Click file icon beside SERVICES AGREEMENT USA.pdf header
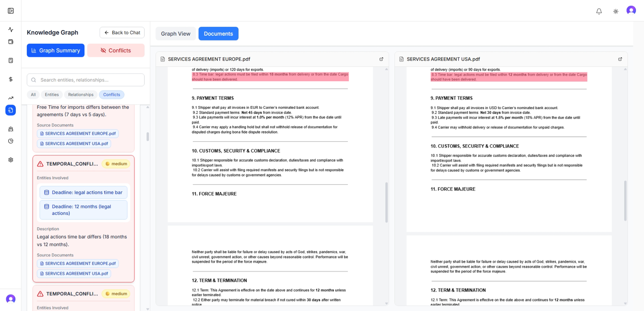644x311 pixels. [402, 59]
